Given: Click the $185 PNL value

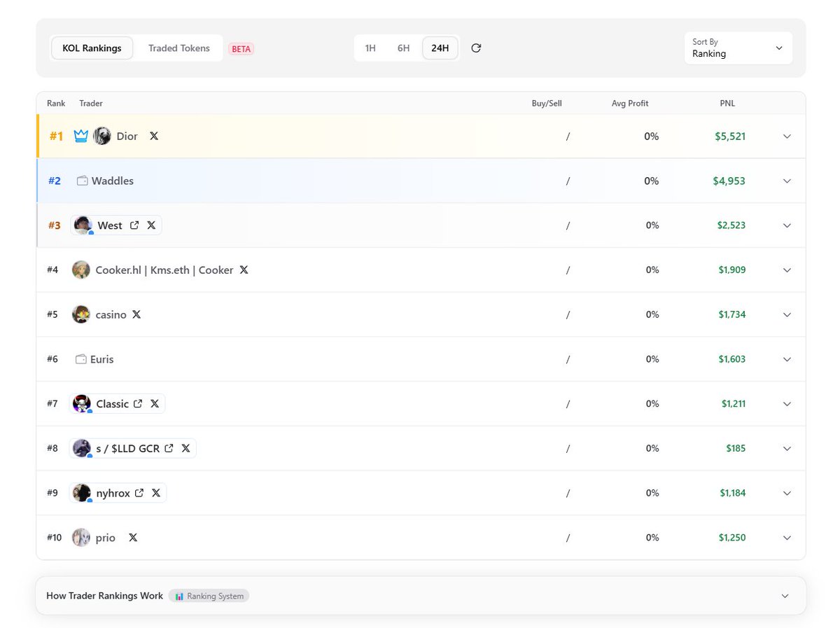Looking at the screenshot, I should tap(736, 448).
